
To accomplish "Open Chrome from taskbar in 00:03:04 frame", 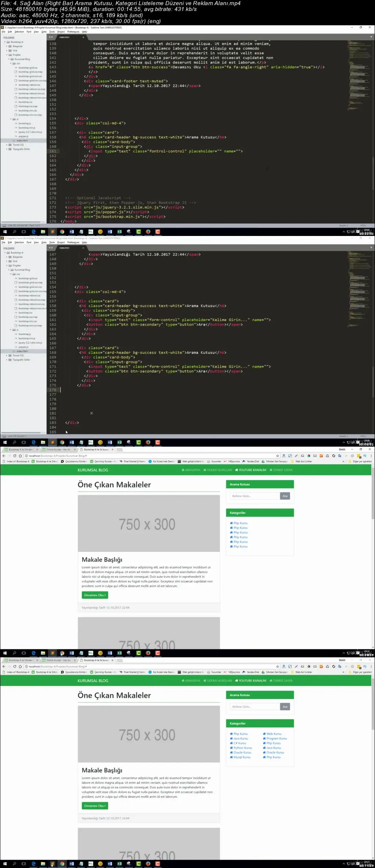I will [x=62, y=232].
